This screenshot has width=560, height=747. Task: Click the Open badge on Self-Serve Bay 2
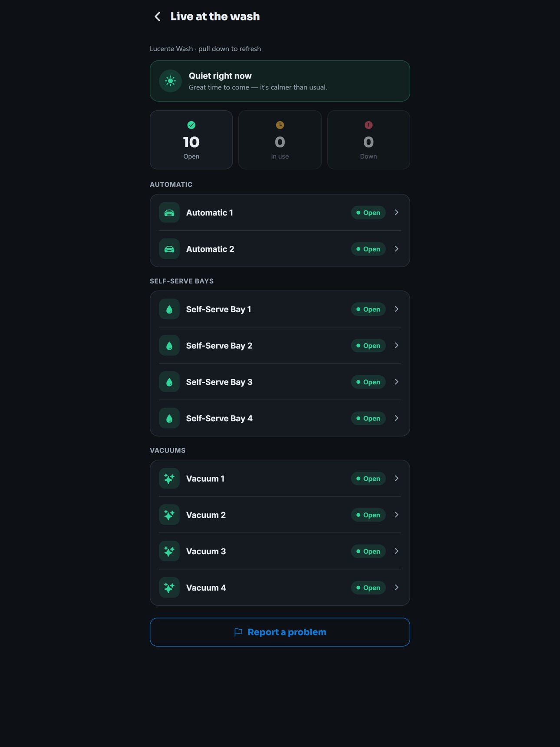368,346
